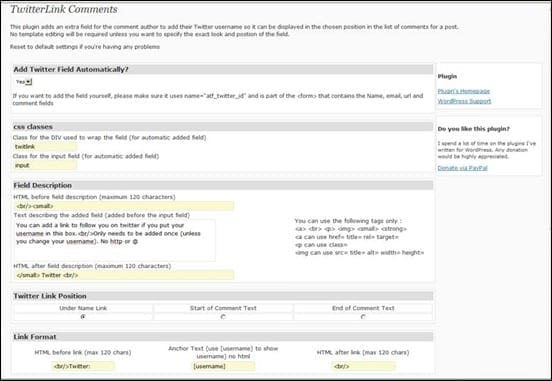Click the Reset to default settings text
The image size is (552, 381).
click(85, 47)
